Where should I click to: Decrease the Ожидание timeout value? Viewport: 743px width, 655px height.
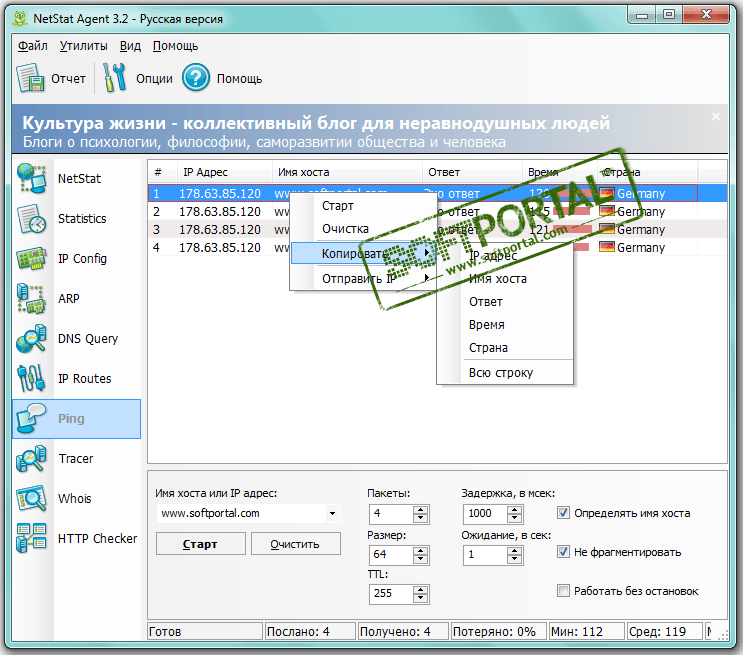click(514, 559)
